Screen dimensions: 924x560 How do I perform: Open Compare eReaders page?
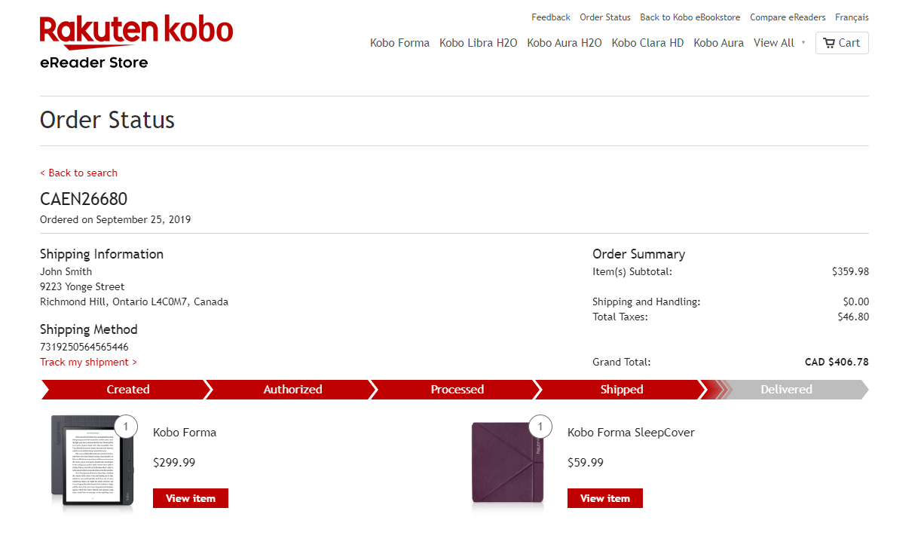coord(788,17)
